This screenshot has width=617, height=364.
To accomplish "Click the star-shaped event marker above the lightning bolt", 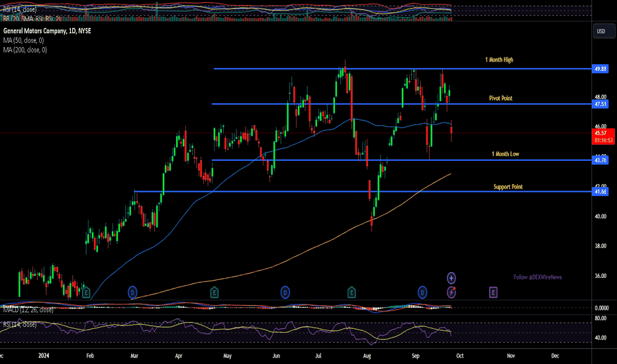I will [x=451, y=278].
